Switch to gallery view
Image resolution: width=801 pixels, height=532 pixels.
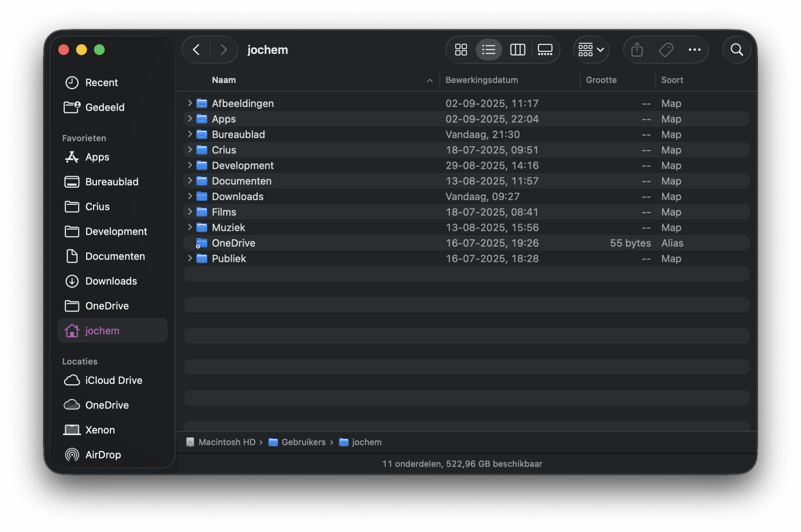pos(545,50)
